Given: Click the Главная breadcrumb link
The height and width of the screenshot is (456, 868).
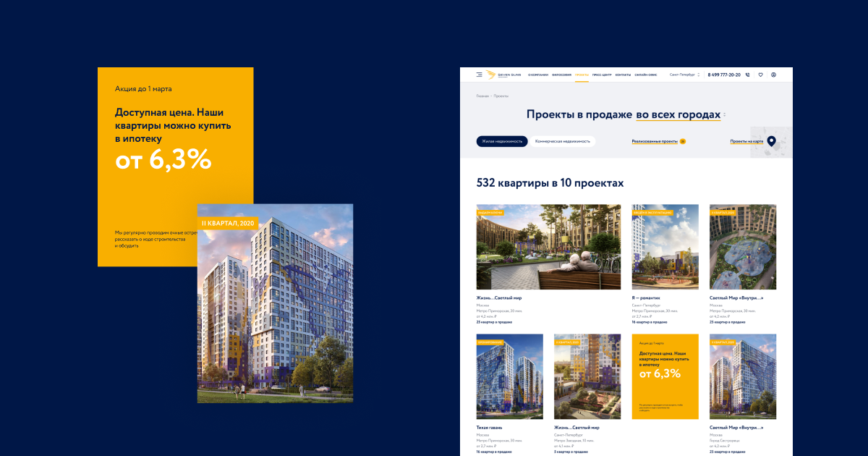Looking at the screenshot, I should pyautogui.click(x=482, y=96).
